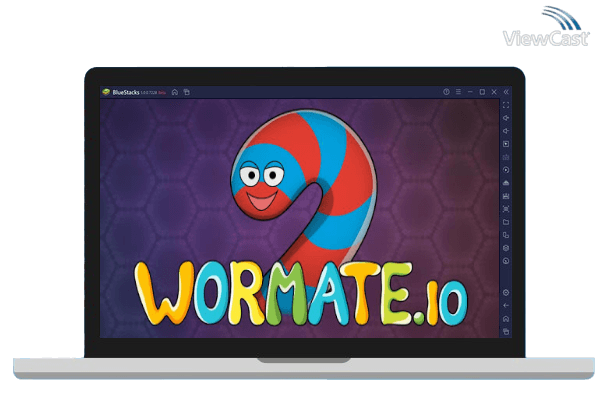The image size is (602, 414).
Task: Click the Wormate.io logo text
Action: click(x=301, y=294)
